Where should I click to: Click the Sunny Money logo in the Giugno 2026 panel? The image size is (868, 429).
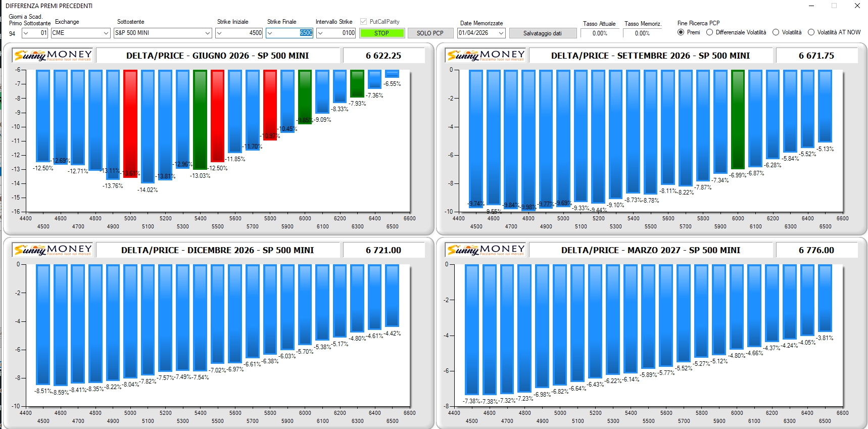click(x=53, y=55)
